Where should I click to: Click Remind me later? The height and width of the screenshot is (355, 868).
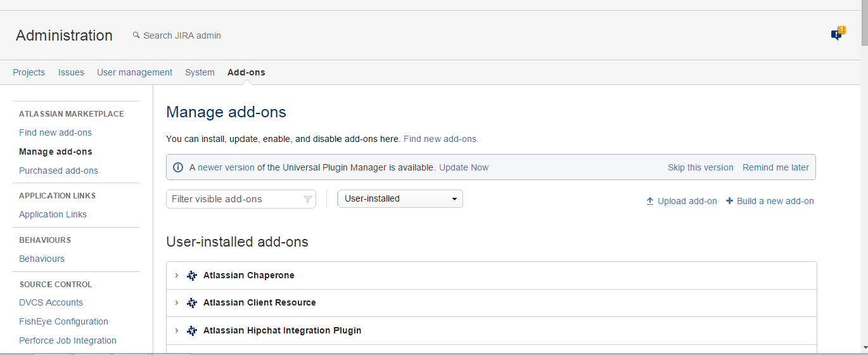point(775,167)
